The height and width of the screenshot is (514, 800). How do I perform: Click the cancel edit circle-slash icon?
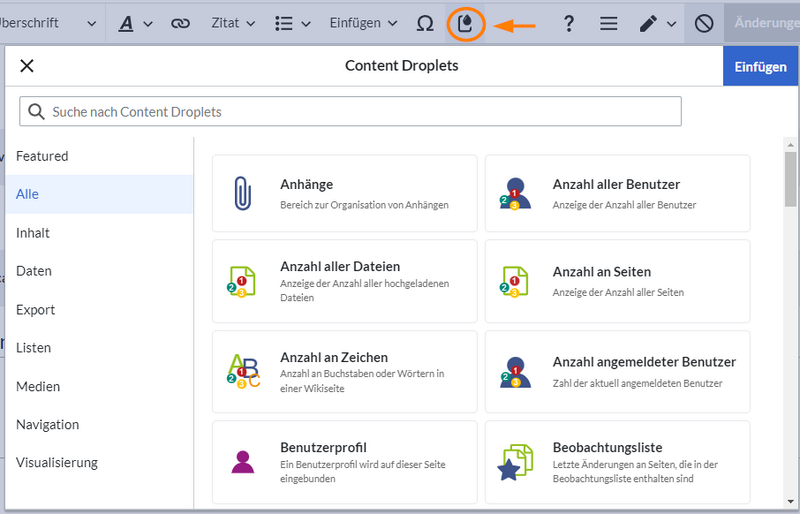(x=704, y=23)
